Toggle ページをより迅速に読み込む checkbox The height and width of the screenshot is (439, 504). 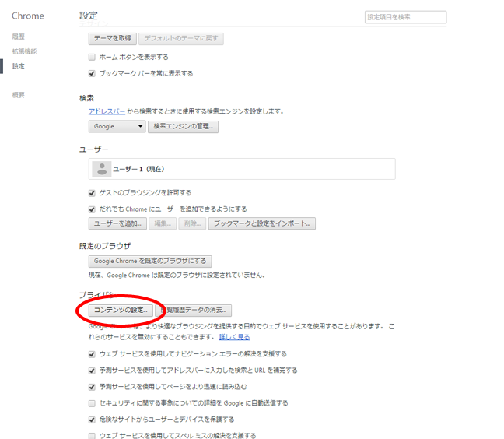click(92, 387)
